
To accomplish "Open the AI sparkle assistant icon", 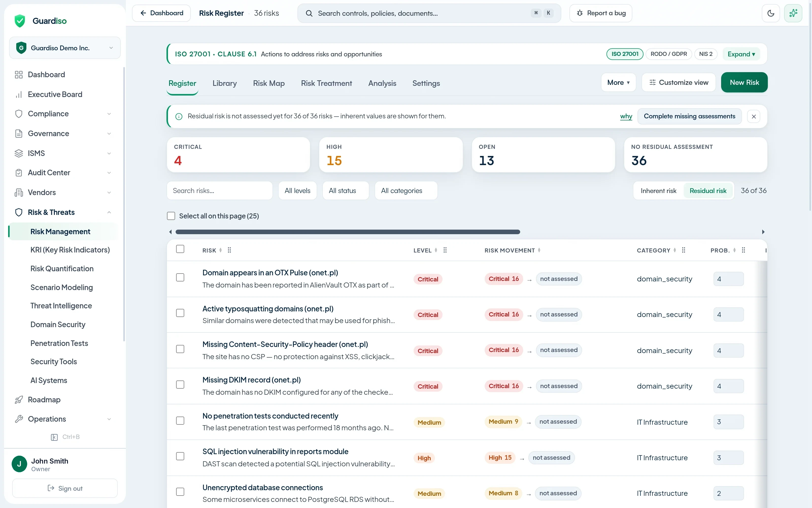I will point(793,13).
